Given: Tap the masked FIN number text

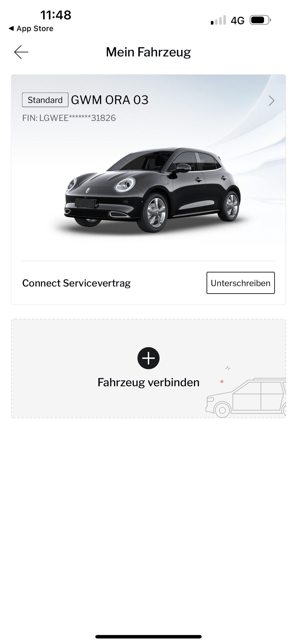Looking at the screenshot, I should [69, 118].
